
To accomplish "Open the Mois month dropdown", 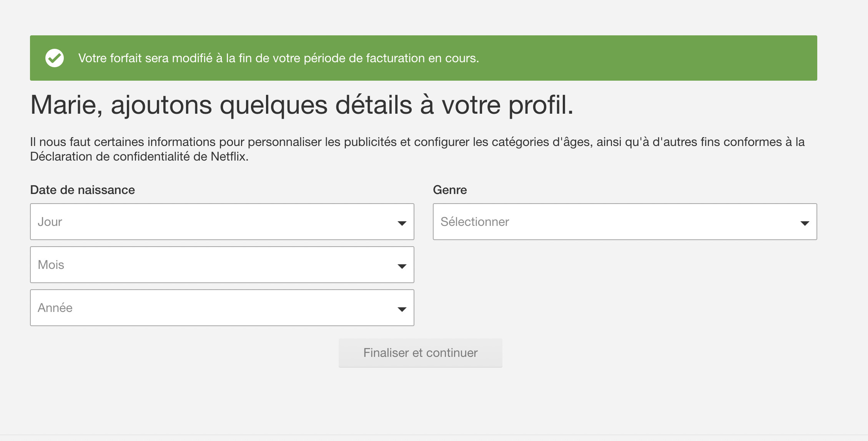I will [222, 265].
